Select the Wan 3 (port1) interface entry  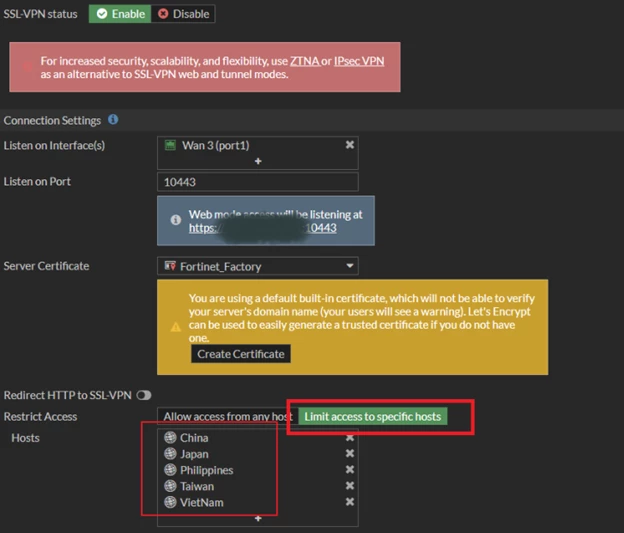pyautogui.click(x=216, y=145)
